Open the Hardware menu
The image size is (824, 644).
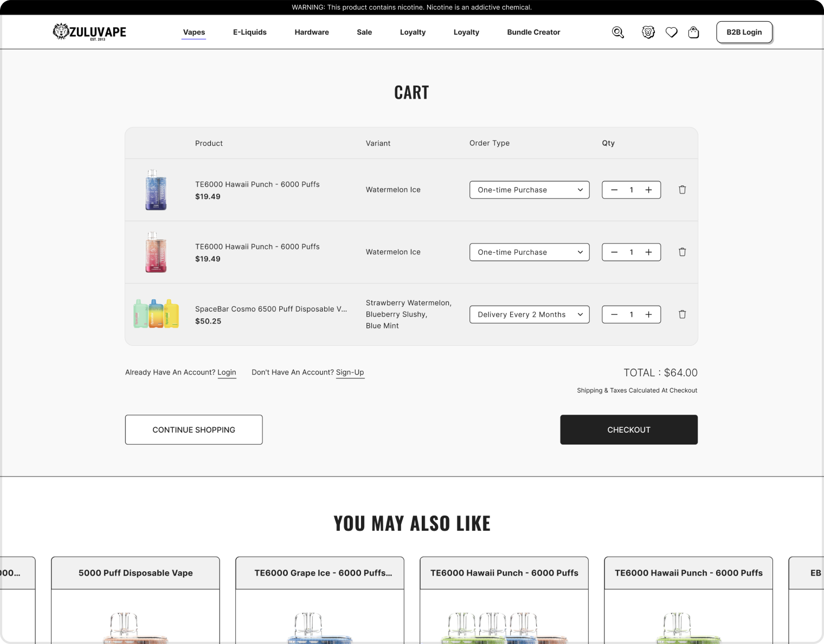point(312,33)
